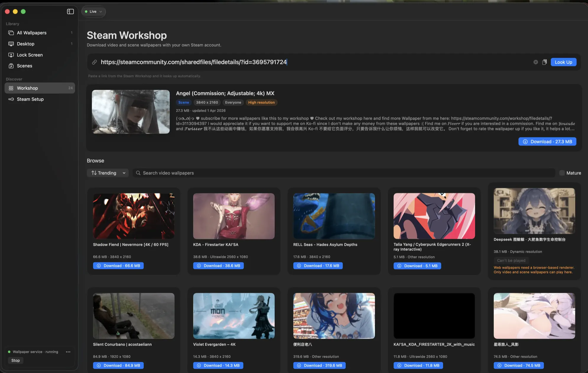Select Desktop in the sidebar
This screenshot has height=373, width=588.
(x=40, y=44)
